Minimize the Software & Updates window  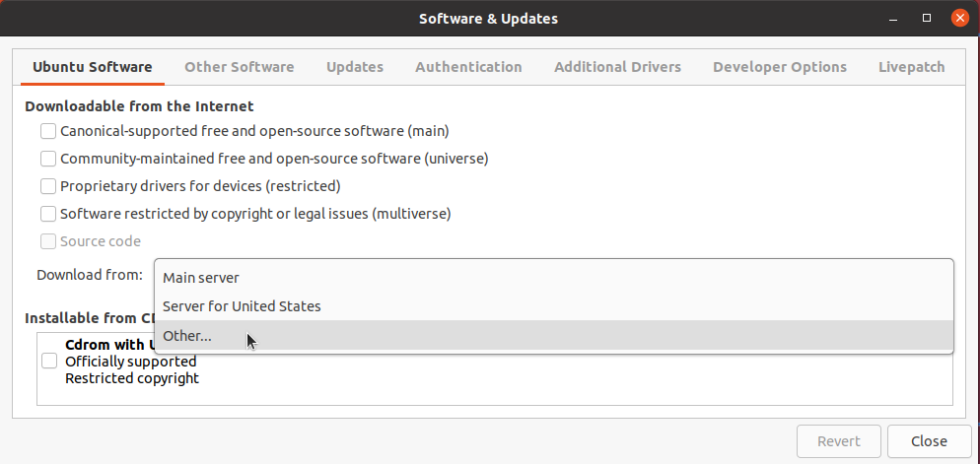895,18
